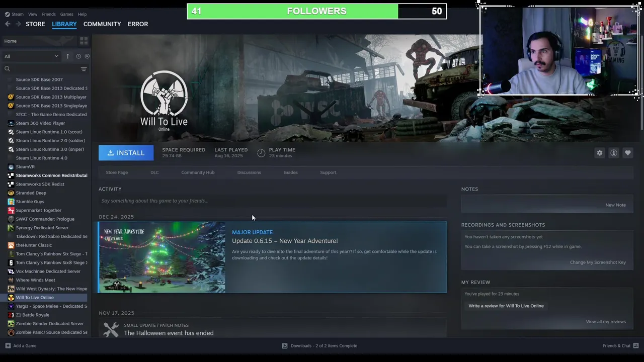The height and width of the screenshot is (362, 644).
Task: Select Steamworks SDK Redist icon
Action: (x=11, y=184)
